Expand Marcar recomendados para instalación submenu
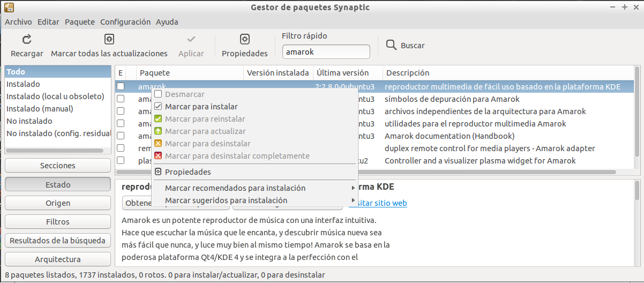The image size is (644, 283). (x=254, y=188)
